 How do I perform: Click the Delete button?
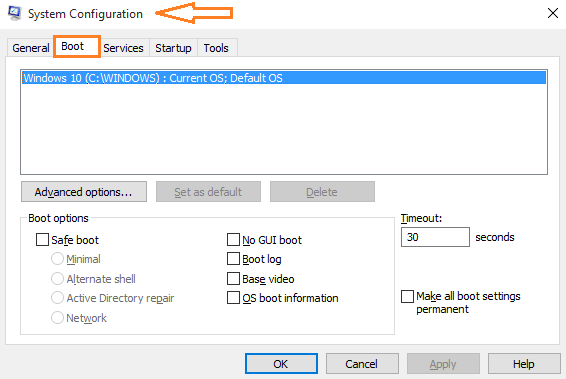(x=322, y=192)
